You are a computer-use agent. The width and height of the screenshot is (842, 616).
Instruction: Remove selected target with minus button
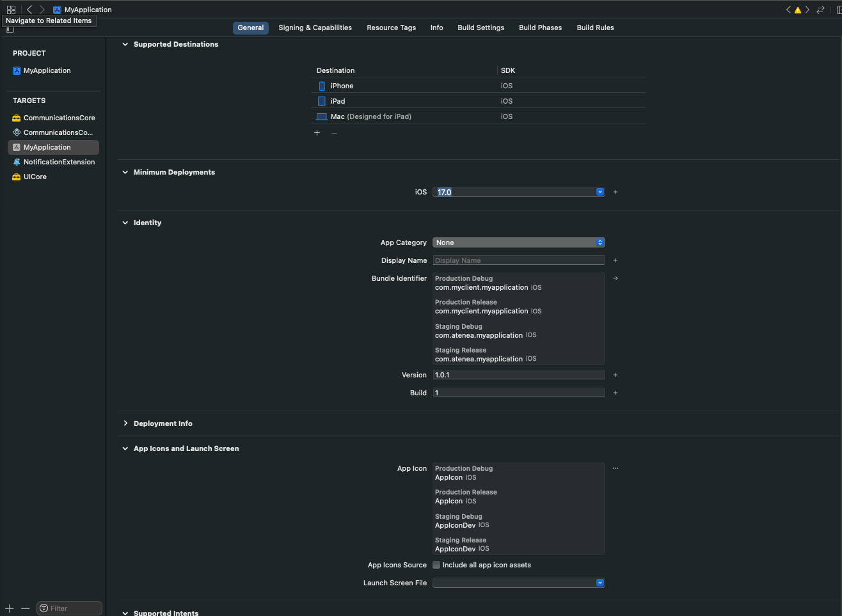point(25,608)
